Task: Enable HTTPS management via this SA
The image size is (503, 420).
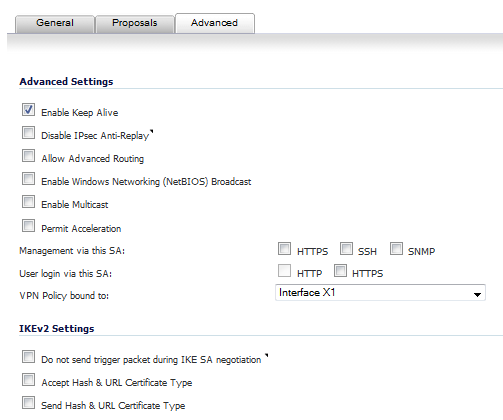Action: click(x=284, y=249)
